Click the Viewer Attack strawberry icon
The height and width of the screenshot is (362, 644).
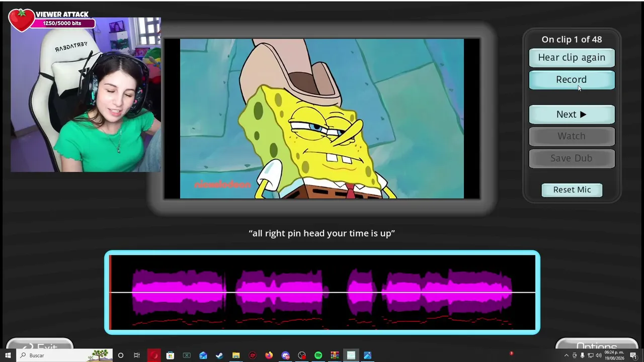pyautogui.click(x=21, y=20)
